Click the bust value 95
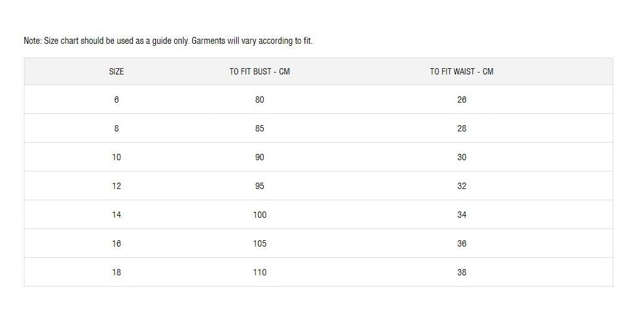Image resolution: width=644 pixels, height=321 pixels. pos(259,186)
